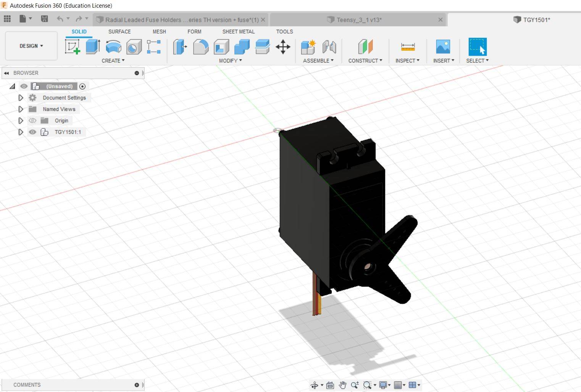581x392 pixels.
Task: Expand the Named Views folder
Action: pyautogui.click(x=21, y=109)
